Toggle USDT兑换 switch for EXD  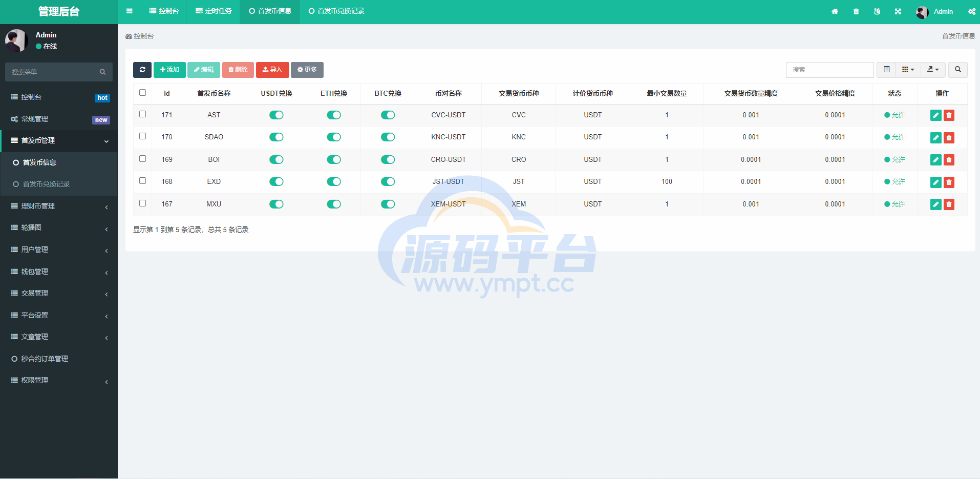point(276,182)
